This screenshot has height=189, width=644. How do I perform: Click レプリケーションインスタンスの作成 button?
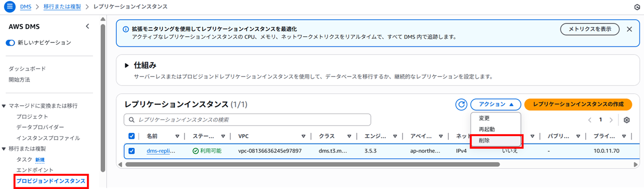pyautogui.click(x=578, y=104)
